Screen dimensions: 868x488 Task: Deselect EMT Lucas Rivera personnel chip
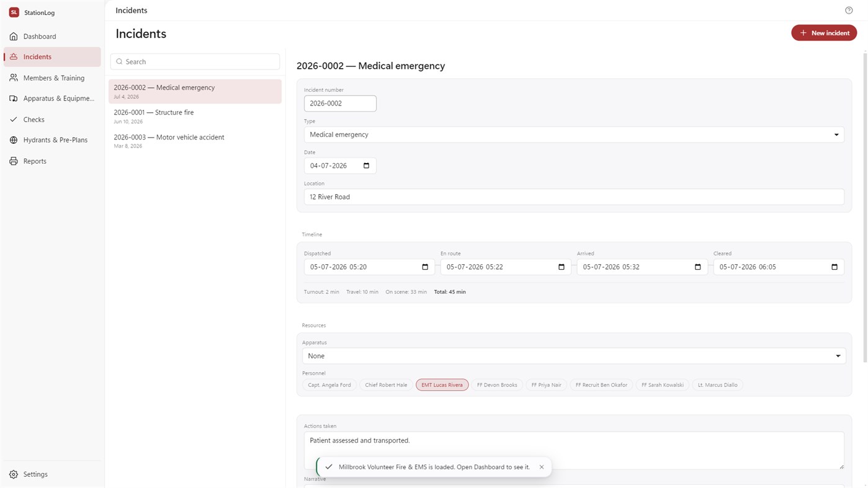point(442,385)
